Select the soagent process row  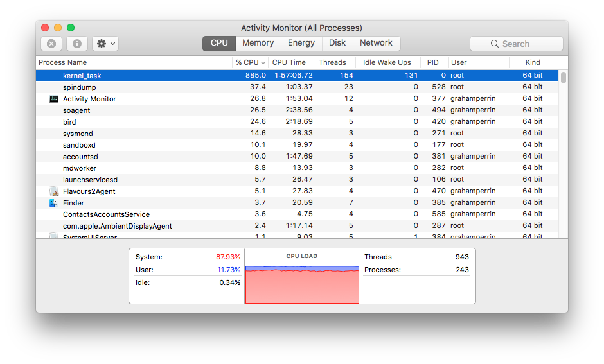click(297, 110)
